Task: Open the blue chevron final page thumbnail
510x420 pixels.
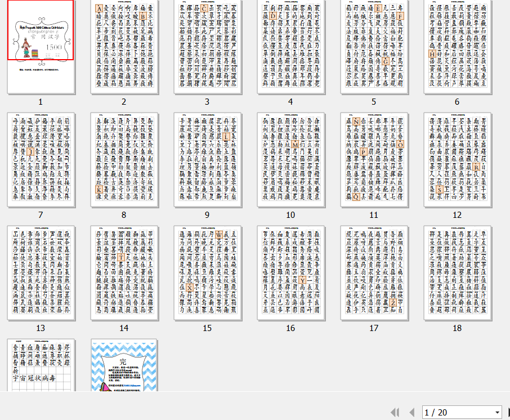Action: coord(124,365)
